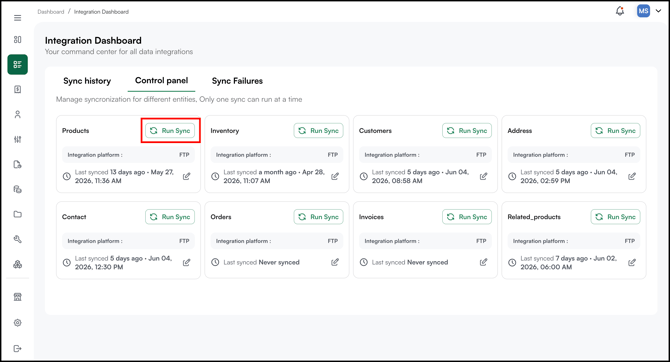Click the Orders 'Never synced' text

click(x=279, y=262)
